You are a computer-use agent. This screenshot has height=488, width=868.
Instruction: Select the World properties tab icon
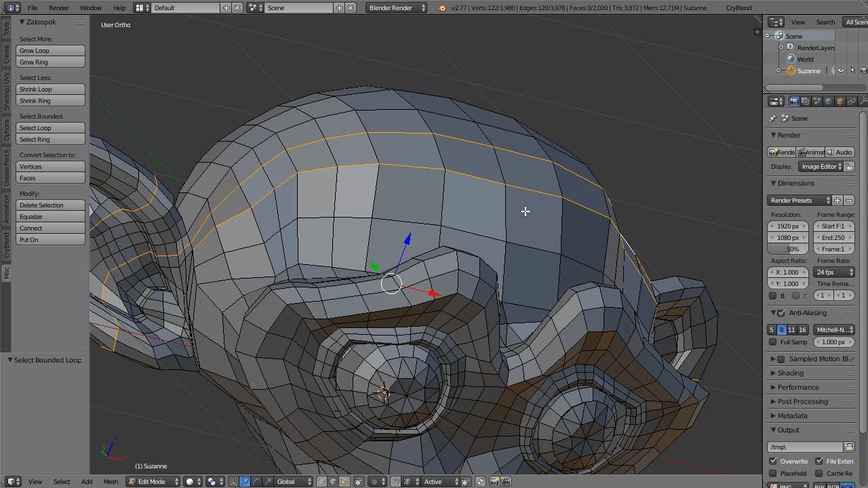click(x=829, y=102)
